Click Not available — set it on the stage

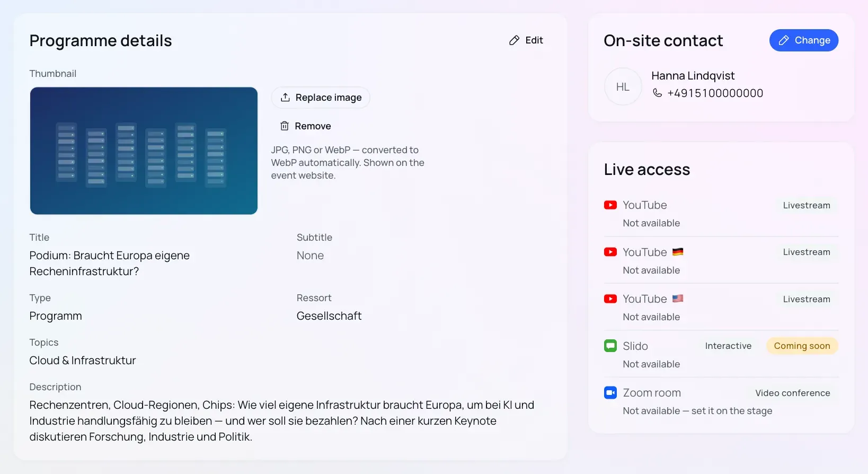click(697, 411)
